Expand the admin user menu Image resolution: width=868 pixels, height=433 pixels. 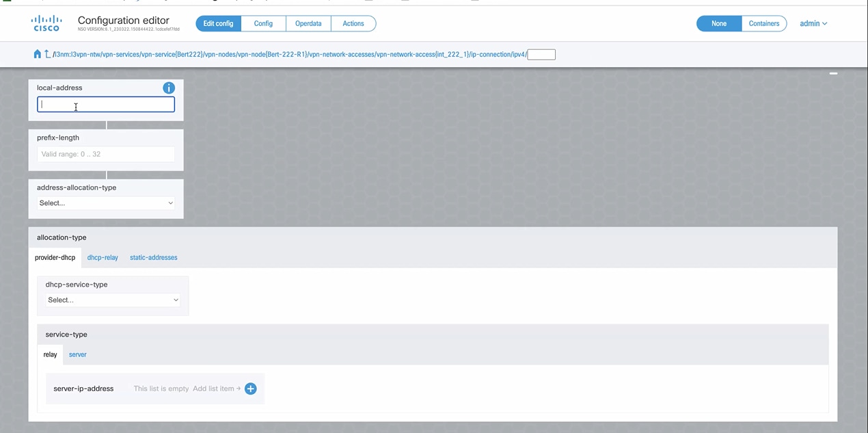(813, 23)
